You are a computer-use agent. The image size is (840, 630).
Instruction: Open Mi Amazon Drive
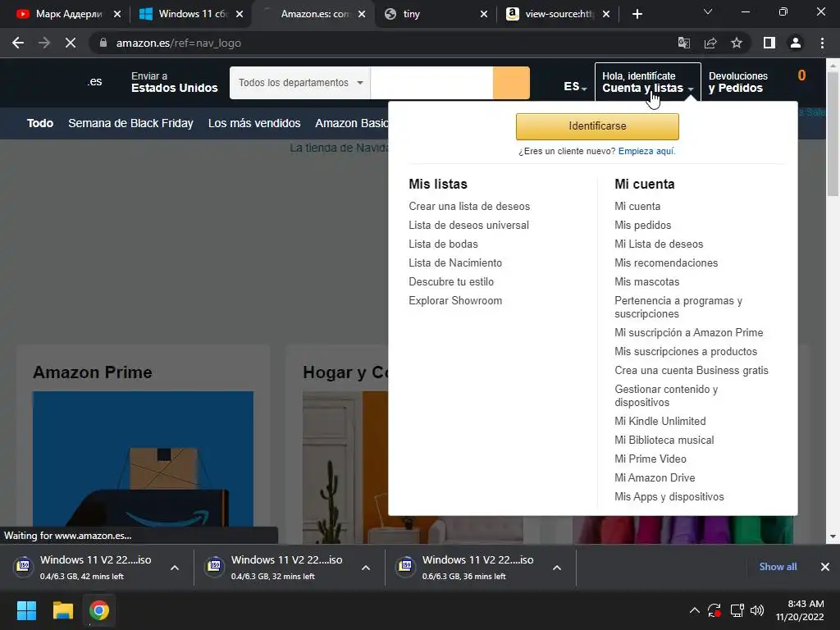pos(655,477)
